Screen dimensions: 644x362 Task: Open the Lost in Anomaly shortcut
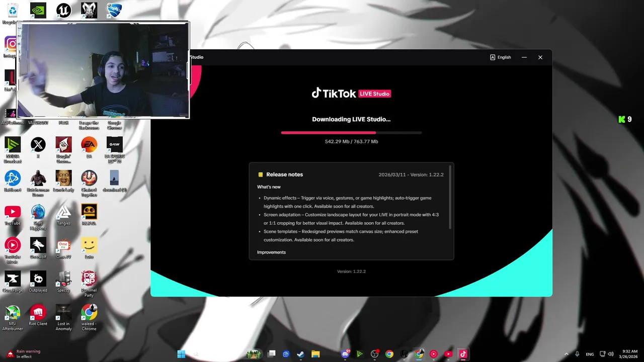[63, 318]
